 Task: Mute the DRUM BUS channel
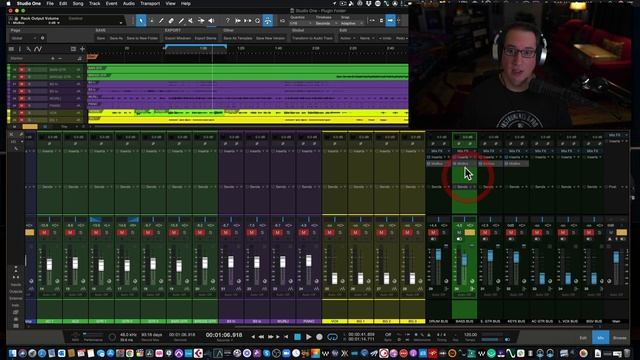tap(433, 233)
